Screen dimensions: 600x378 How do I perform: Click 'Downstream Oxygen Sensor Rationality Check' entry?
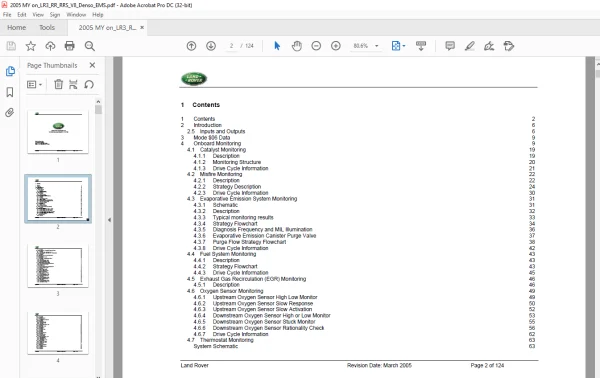[x=268, y=328]
